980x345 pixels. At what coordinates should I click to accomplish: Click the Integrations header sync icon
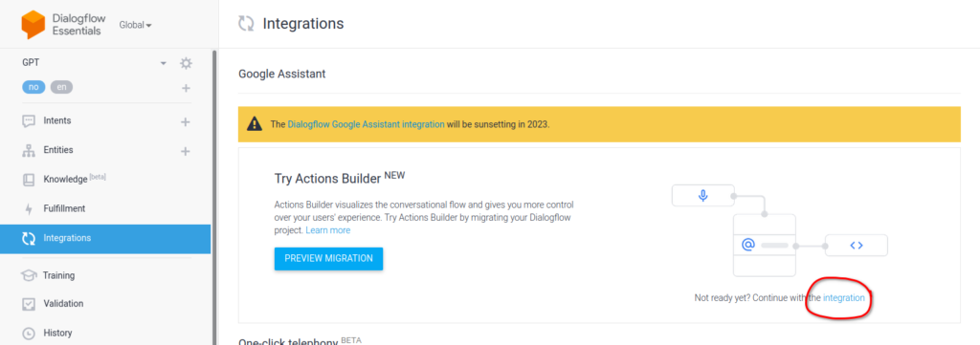coord(246,24)
